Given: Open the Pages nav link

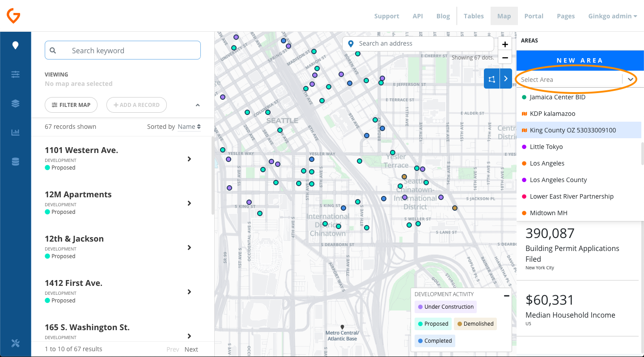Looking at the screenshot, I should (x=566, y=16).
